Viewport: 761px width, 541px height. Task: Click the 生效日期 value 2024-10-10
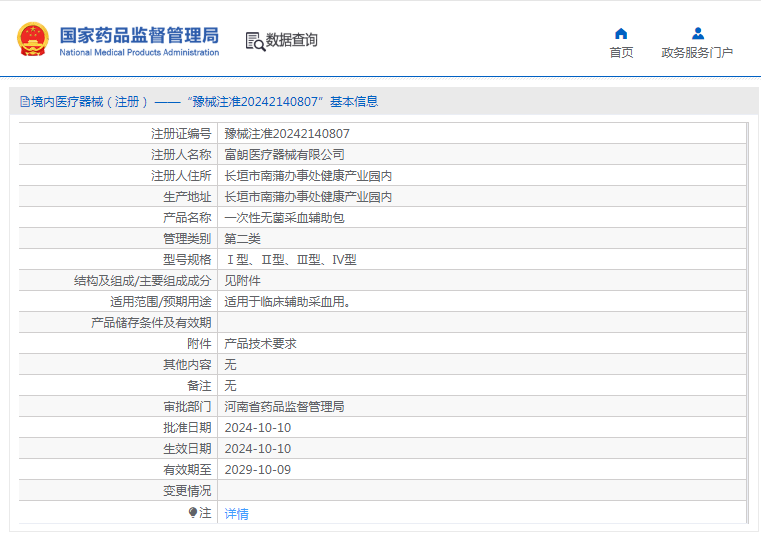(258, 449)
